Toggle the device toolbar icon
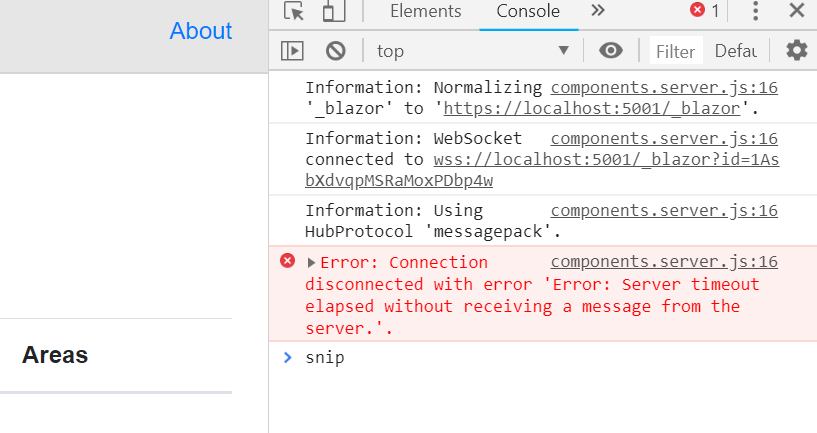The image size is (817, 433). [334, 10]
